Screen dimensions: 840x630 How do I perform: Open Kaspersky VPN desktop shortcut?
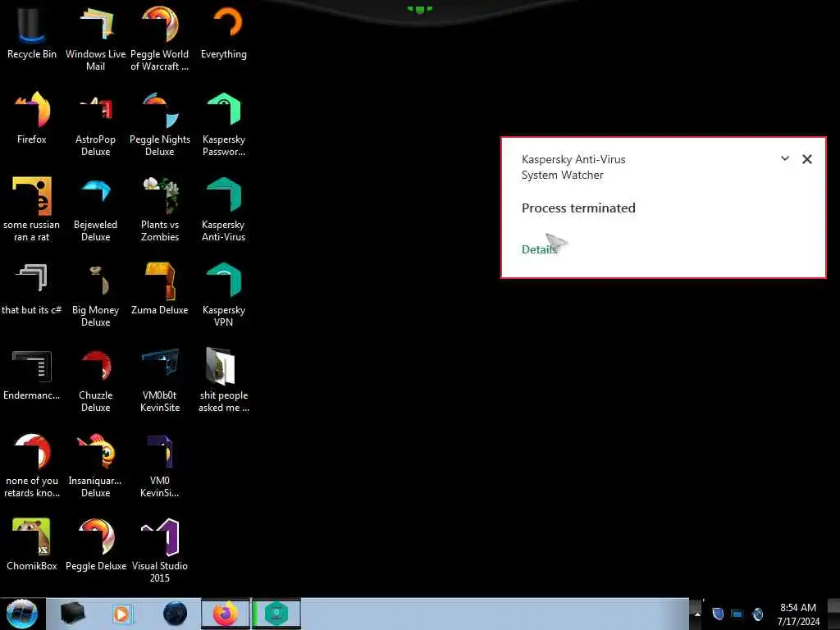tap(224, 294)
